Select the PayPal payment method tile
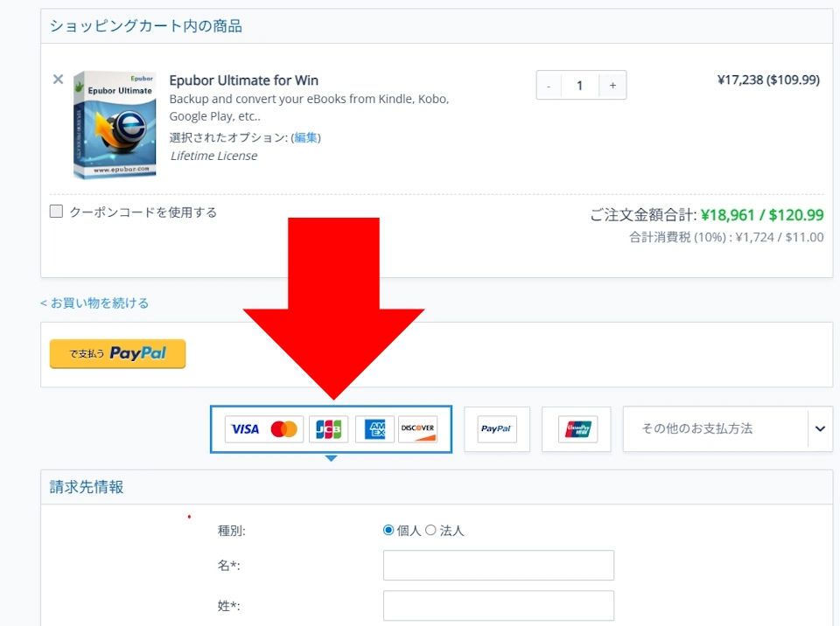Image resolution: width=840 pixels, height=626 pixels. [x=496, y=429]
